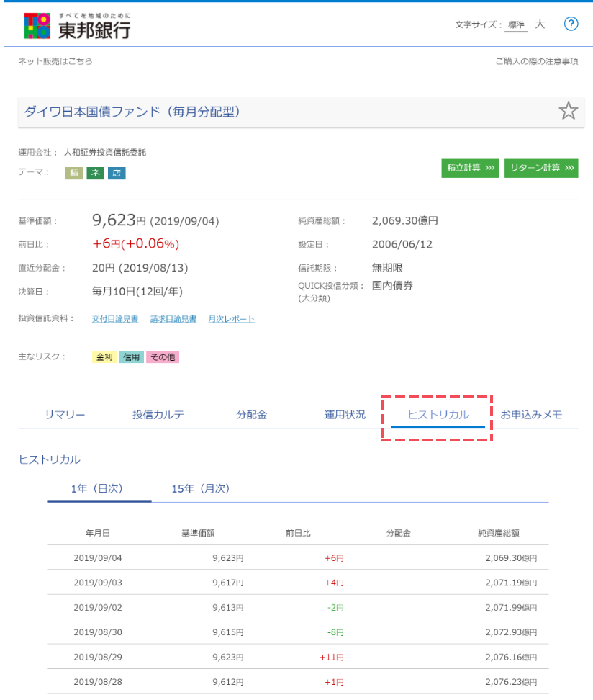
Task: Click the 国内債券 classification value
Action: tap(393, 285)
